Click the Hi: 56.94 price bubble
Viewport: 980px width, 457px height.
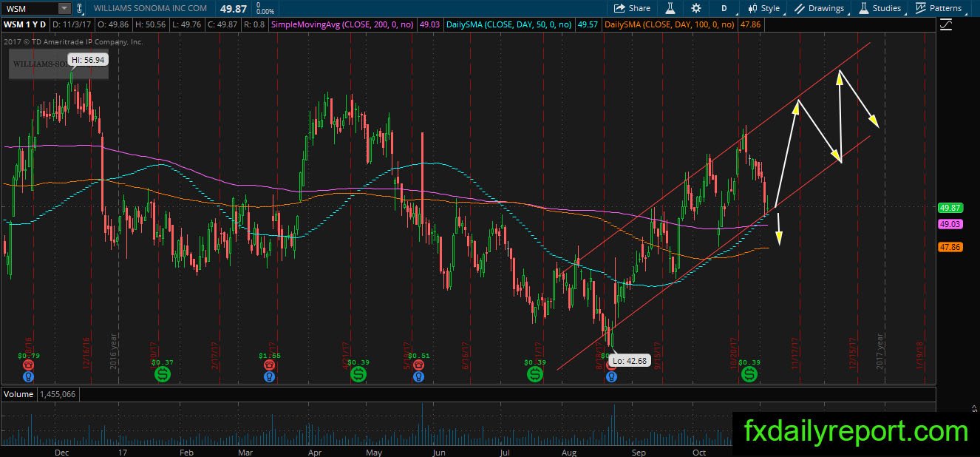click(88, 59)
